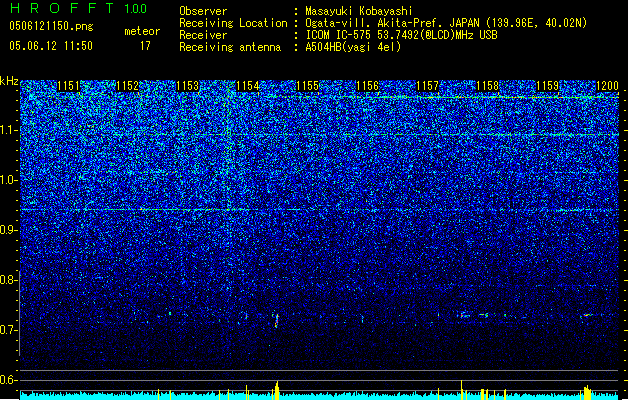This screenshot has height=400, width=629.
Task: Click the 1152 time marker
Action: coord(128,86)
